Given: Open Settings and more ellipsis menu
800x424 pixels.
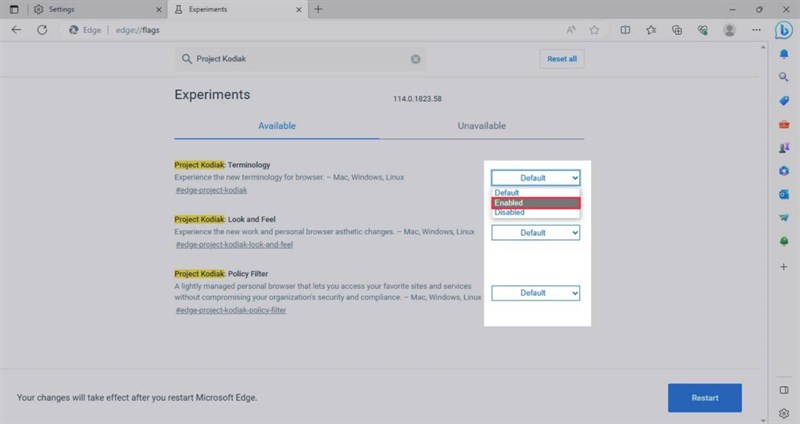Looking at the screenshot, I should click(756, 30).
